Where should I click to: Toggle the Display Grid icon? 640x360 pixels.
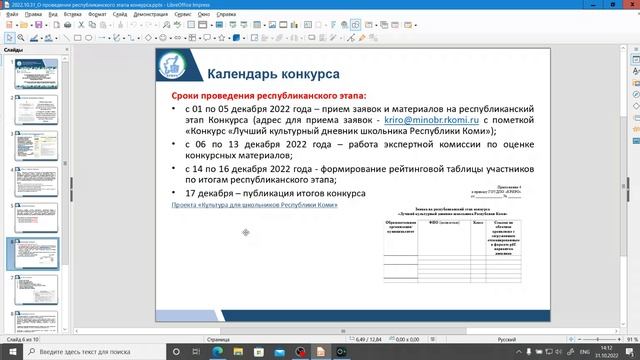[x=191, y=25]
